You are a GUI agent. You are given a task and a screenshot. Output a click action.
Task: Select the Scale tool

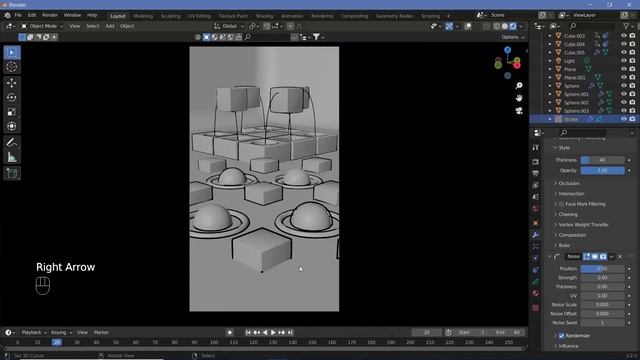click(12, 112)
